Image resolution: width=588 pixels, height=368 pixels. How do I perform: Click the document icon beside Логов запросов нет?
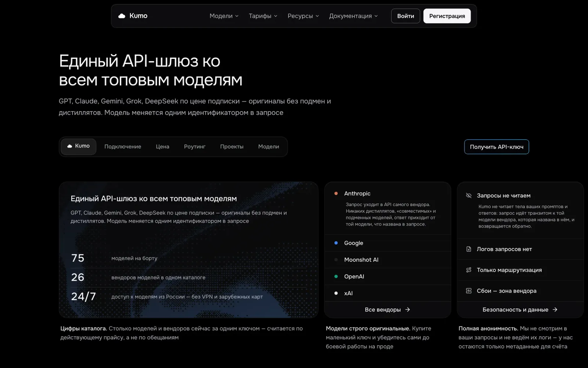point(469,249)
